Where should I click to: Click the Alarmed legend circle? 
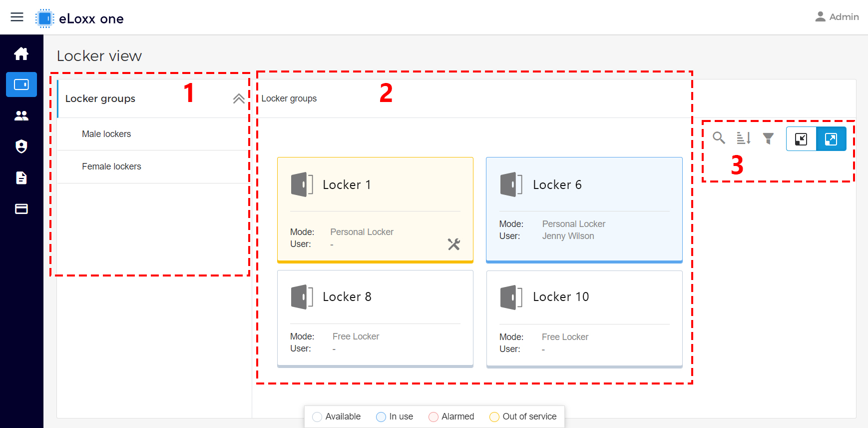(x=434, y=417)
